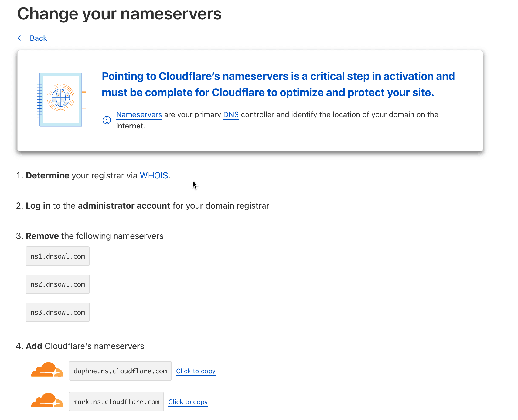
Task: Select the mark.ns.cloudflare.com field
Action: coord(116,402)
